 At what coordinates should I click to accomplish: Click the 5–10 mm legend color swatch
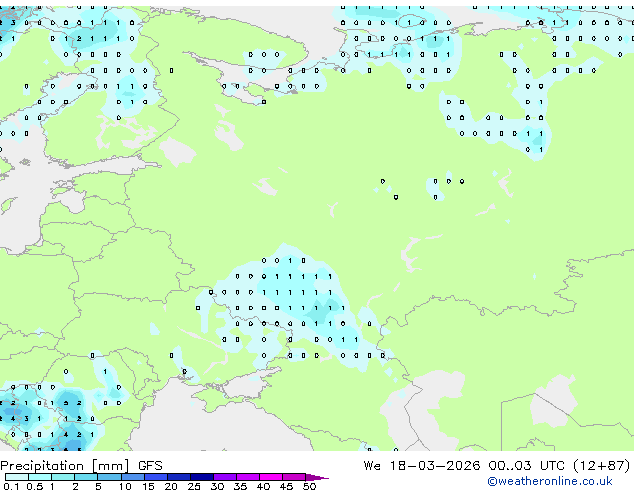point(109,477)
